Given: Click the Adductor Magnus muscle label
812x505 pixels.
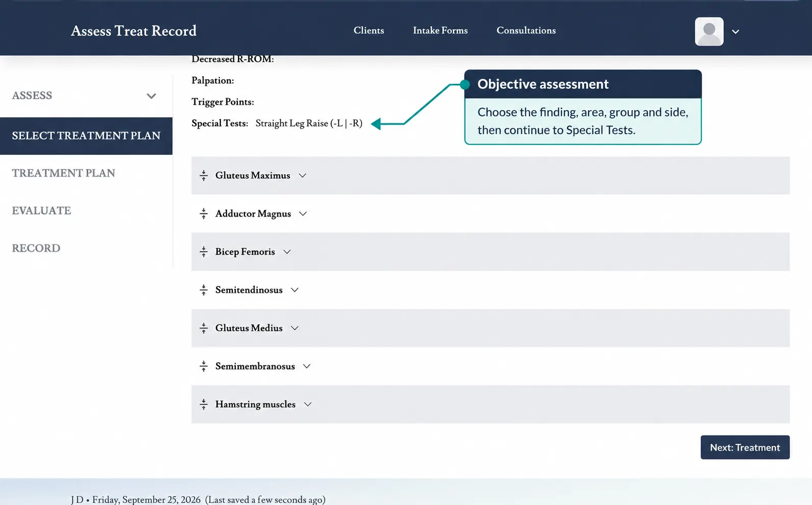Looking at the screenshot, I should point(253,214).
